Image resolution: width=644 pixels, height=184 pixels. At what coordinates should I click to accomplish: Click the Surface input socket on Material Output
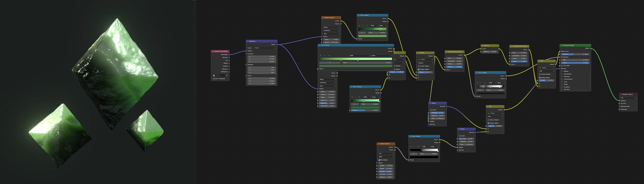[x=619, y=101]
